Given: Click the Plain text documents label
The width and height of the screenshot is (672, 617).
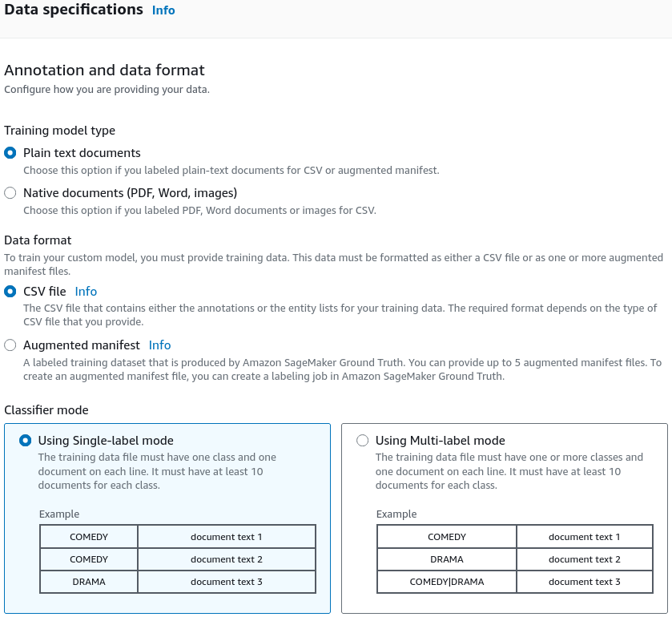Looking at the screenshot, I should [x=82, y=153].
